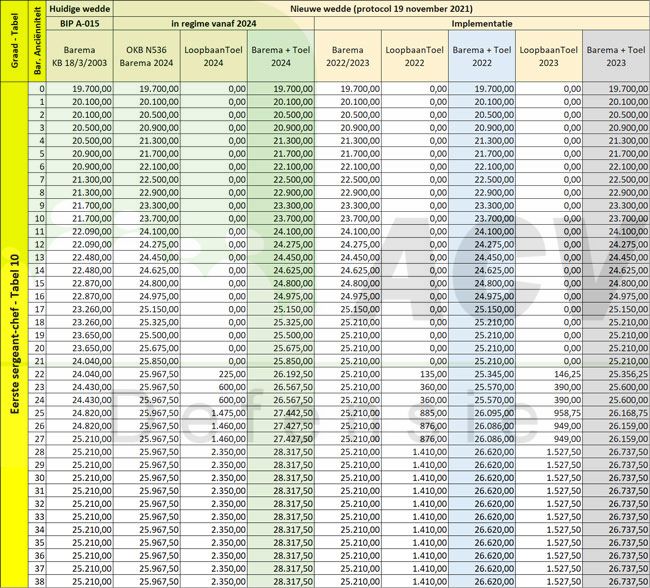Select anciënniteit number 38 in the last row
The image size is (650, 588).
[x=37, y=581]
